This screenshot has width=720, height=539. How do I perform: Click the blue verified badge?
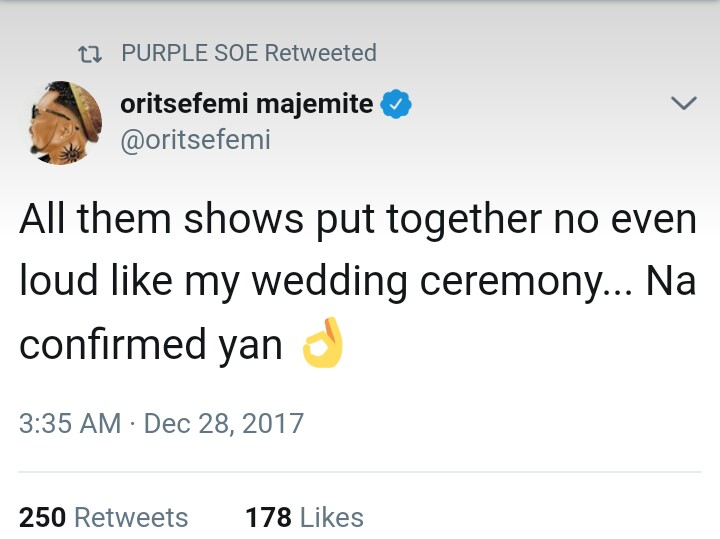(397, 104)
